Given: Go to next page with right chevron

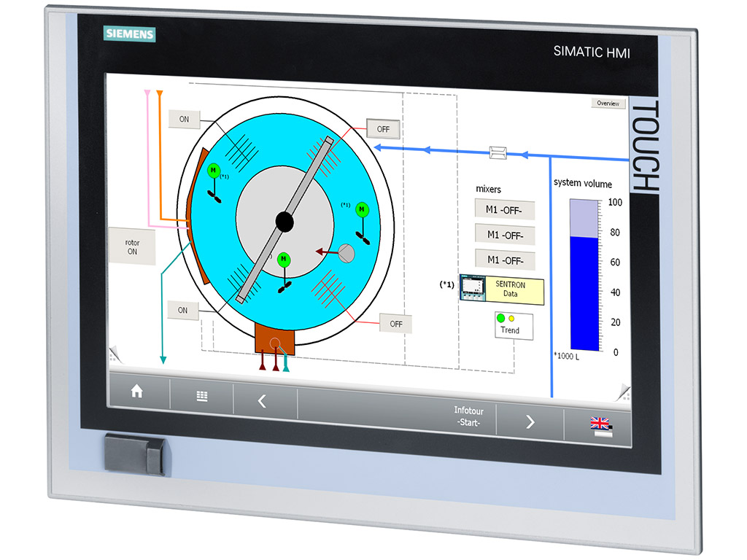Looking at the screenshot, I should (x=530, y=421).
